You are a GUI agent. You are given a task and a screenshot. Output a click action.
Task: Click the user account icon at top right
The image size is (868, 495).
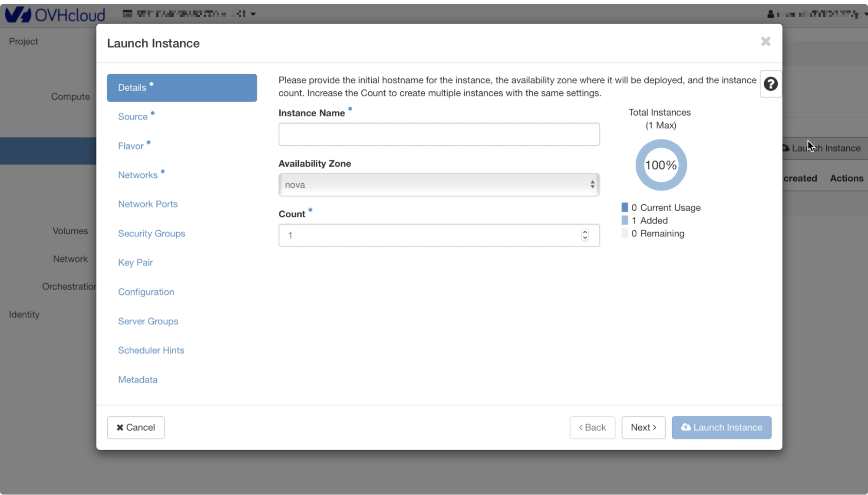point(770,14)
